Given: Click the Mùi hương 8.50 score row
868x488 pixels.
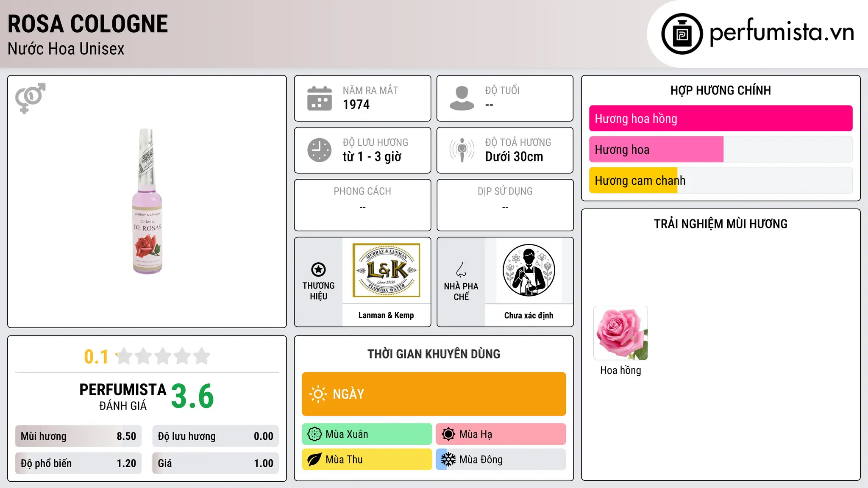Looking at the screenshot, I should [x=78, y=436].
